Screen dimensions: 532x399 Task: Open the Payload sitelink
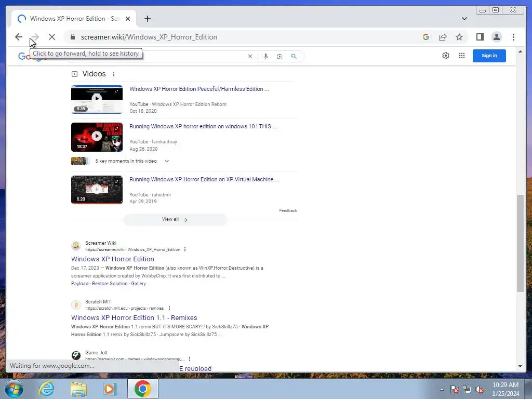tap(79, 284)
